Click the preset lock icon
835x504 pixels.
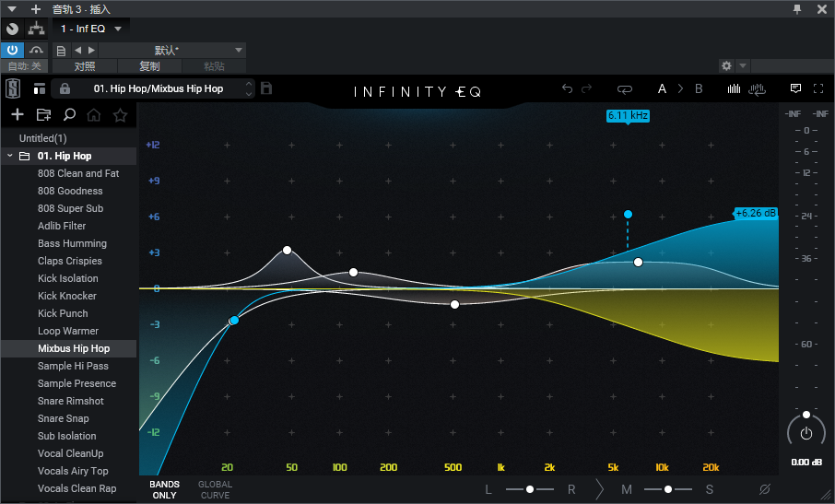[65, 88]
